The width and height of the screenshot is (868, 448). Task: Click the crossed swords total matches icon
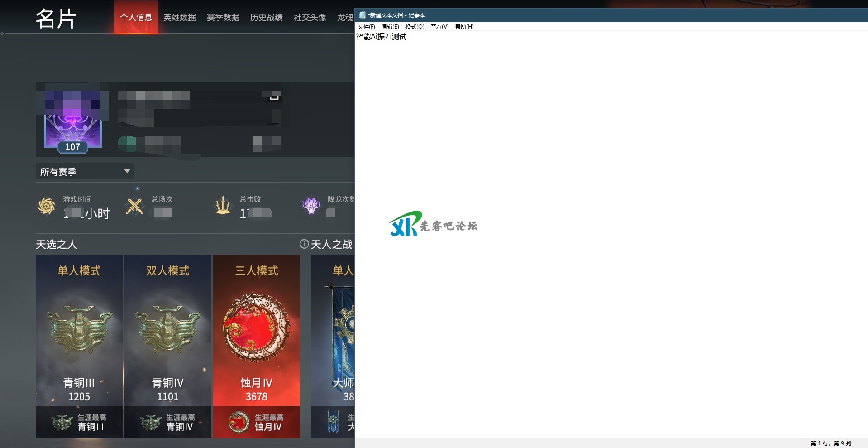134,206
